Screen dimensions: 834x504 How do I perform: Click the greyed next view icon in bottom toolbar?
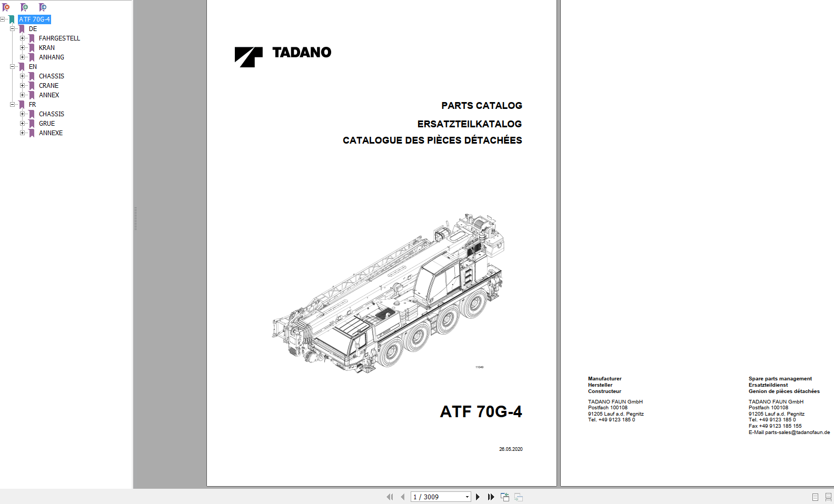coord(519,497)
